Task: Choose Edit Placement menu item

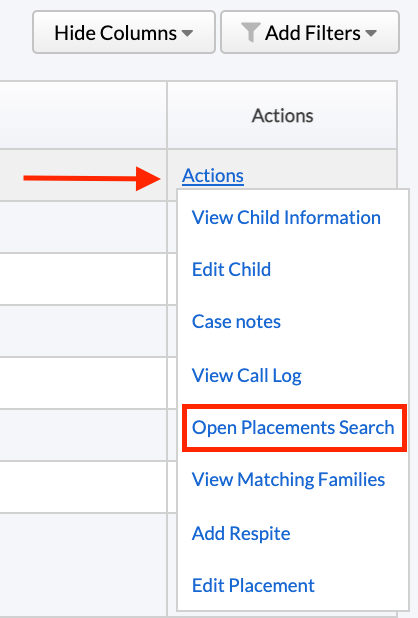Action: pos(253,585)
